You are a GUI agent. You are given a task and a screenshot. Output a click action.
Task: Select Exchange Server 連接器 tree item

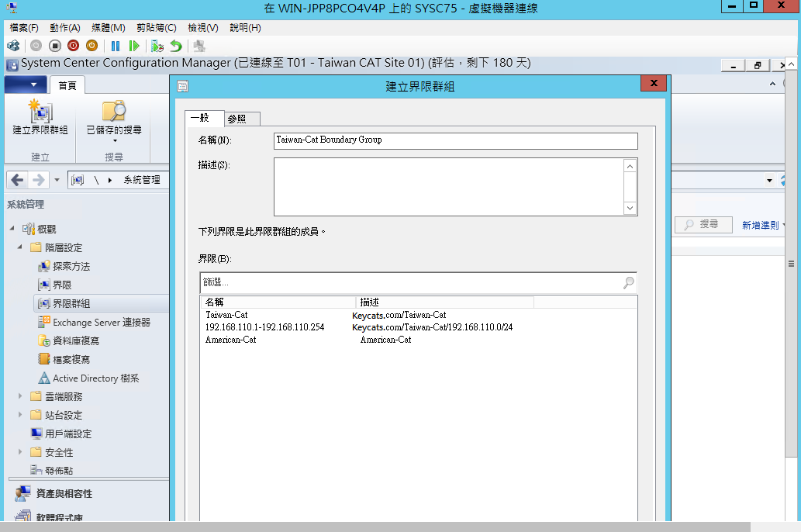coord(94,323)
